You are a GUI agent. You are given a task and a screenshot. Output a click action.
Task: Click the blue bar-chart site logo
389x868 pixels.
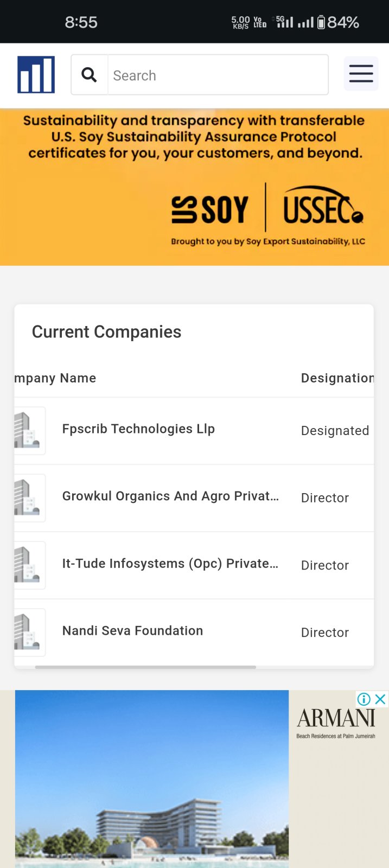click(x=36, y=75)
